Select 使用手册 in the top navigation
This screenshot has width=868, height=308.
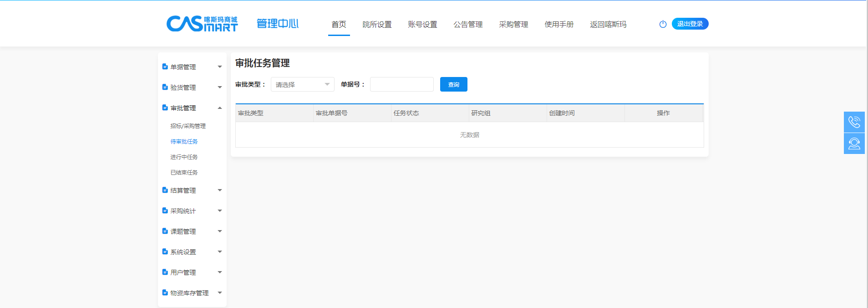tap(559, 24)
